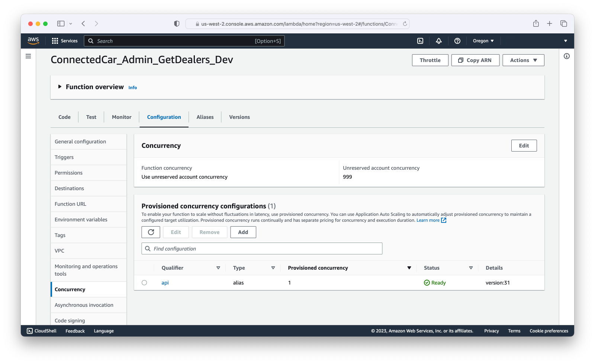Switch to the Code tab
Viewport: 595px width, 364px height.
(x=64, y=117)
